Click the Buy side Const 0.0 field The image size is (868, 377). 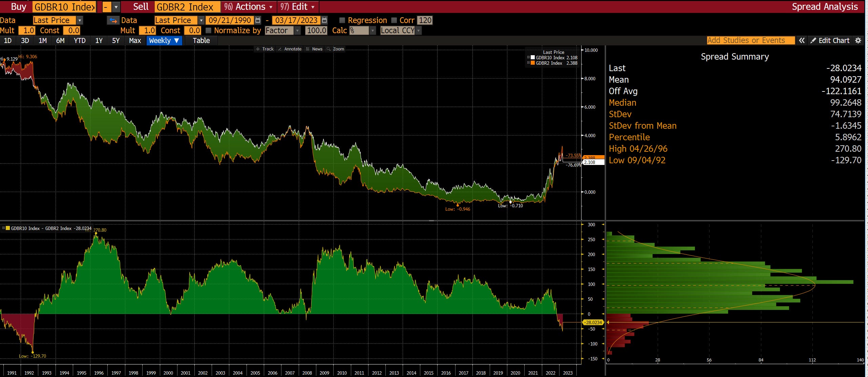[x=72, y=30]
